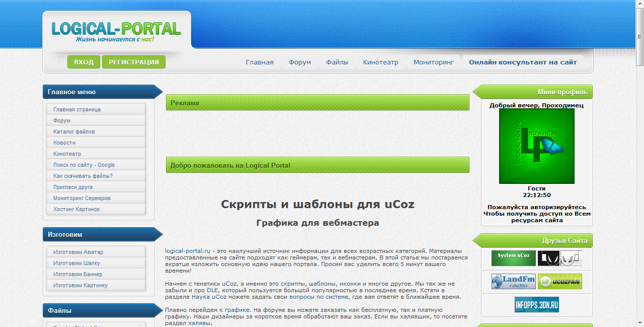Open the UcozFan green banner
This screenshot has height=327, width=644.
[x=560, y=281]
